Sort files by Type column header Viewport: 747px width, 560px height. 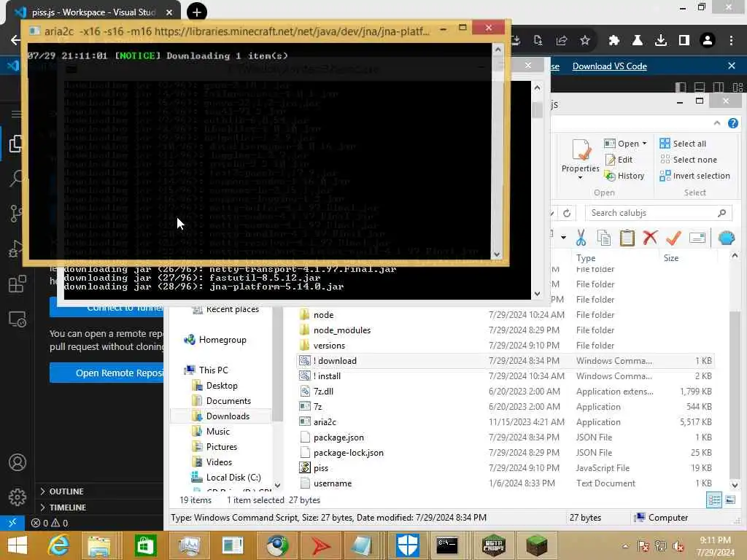coord(586,257)
